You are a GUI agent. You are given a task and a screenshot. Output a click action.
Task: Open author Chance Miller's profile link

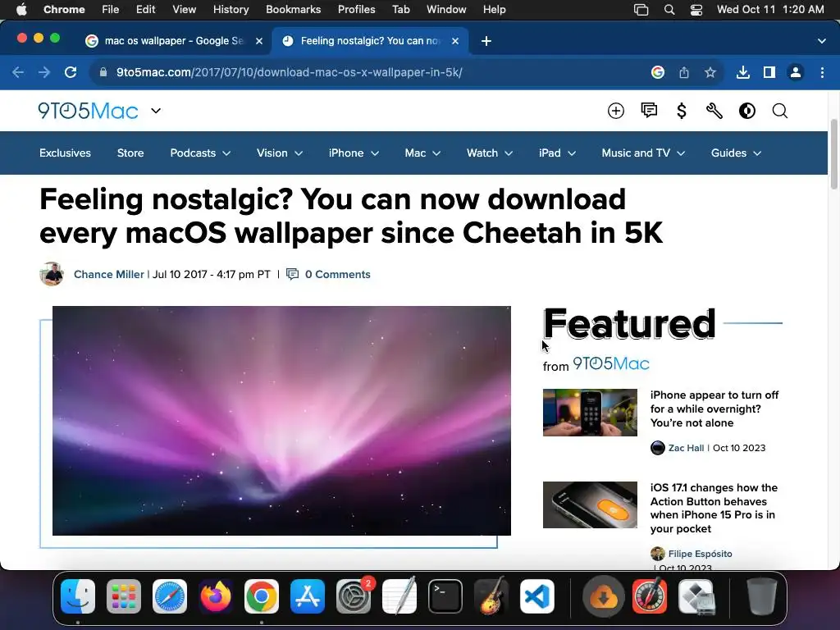[x=109, y=274]
